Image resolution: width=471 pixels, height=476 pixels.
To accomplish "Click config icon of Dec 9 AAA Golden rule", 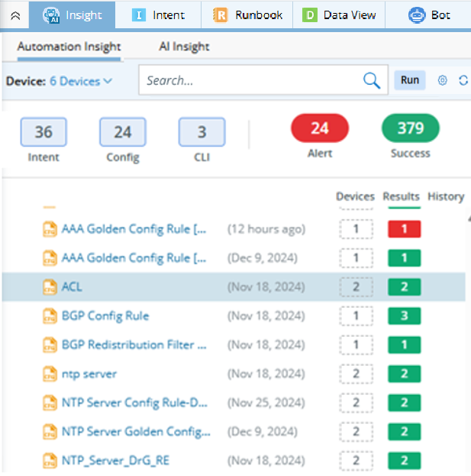I will pyautogui.click(x=50, y=258).
